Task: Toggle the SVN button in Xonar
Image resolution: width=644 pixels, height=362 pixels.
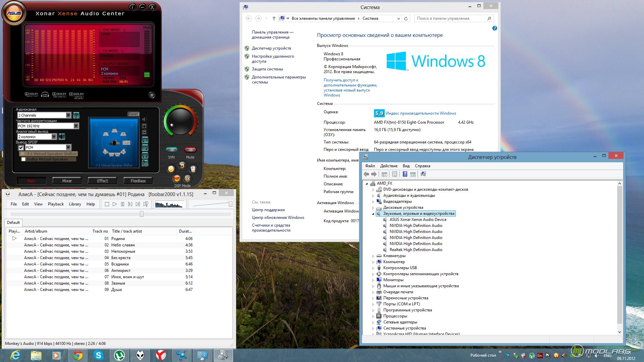Action: (171, 150)
